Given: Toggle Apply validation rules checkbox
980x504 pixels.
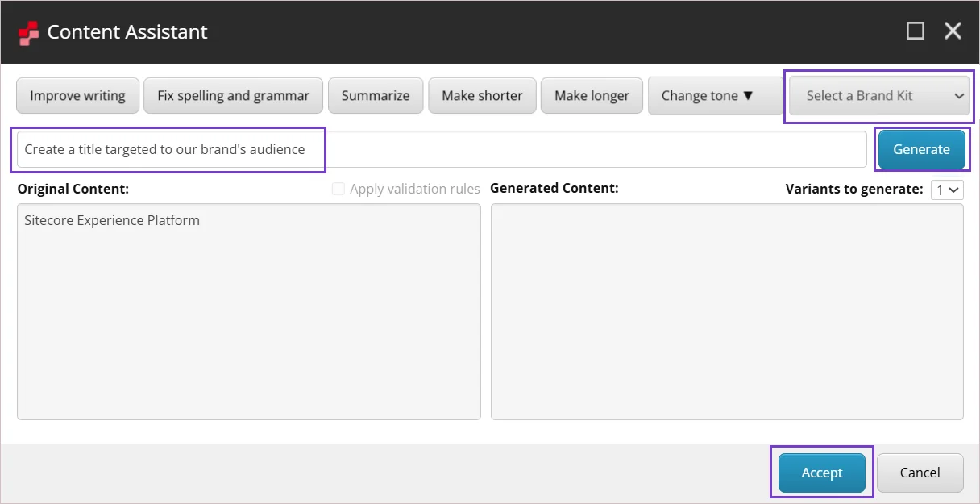Looking at the screenshot, I should click(338, 189).
